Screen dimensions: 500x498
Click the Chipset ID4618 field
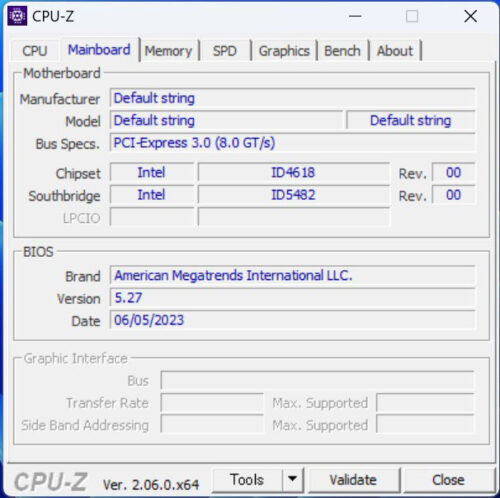(x=293, y=173)
